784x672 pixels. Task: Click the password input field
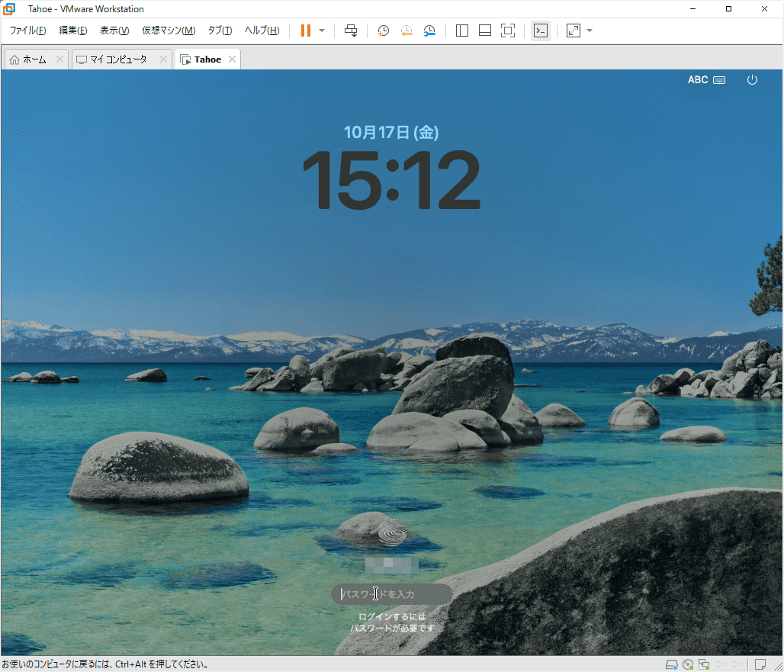(x=392, y=594)
